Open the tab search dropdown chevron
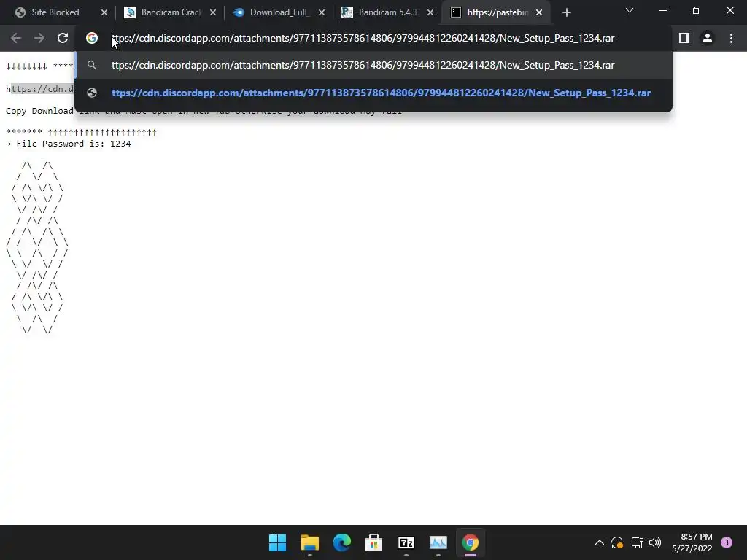This screenshot has width=747, height=560. tap(630, 10)
